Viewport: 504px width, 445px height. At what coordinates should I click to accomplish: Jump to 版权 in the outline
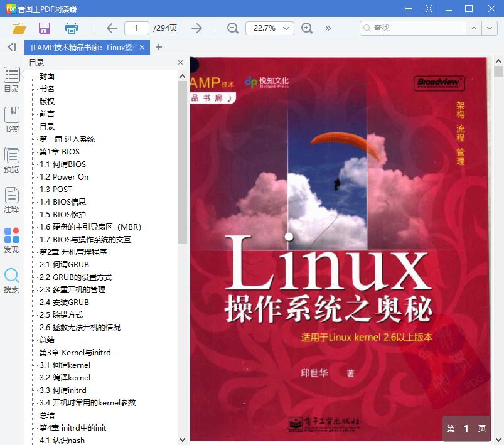tap(47, 101)
